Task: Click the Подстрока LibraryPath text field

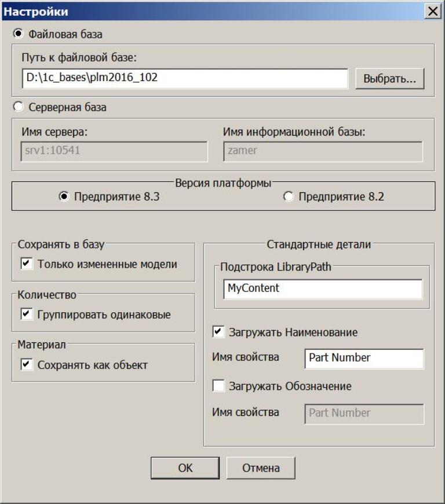Action: click(x=322, y=288)
